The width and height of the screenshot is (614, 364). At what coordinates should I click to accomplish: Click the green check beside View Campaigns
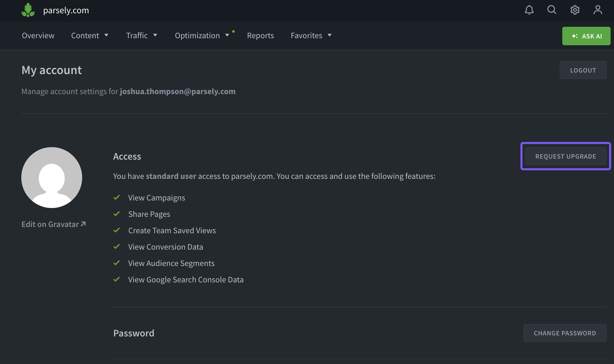click(116, 198)
